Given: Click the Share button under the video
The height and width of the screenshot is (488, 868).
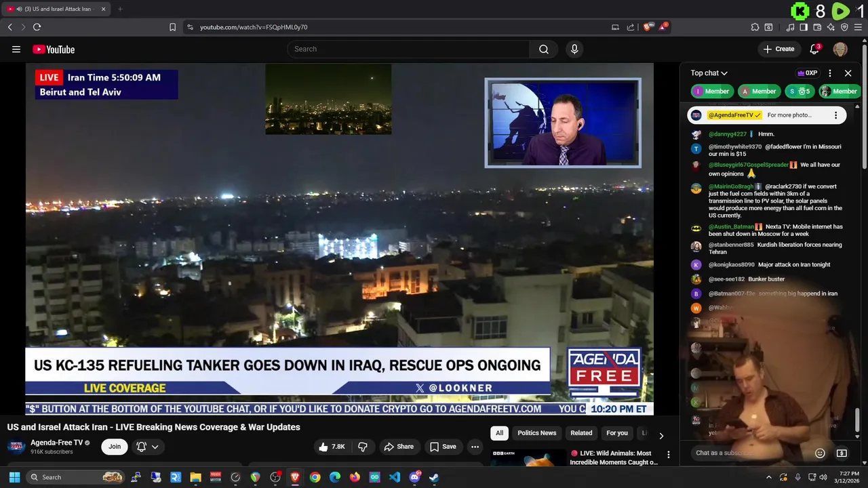Looking at the screenshot, I should click(399, 447).
